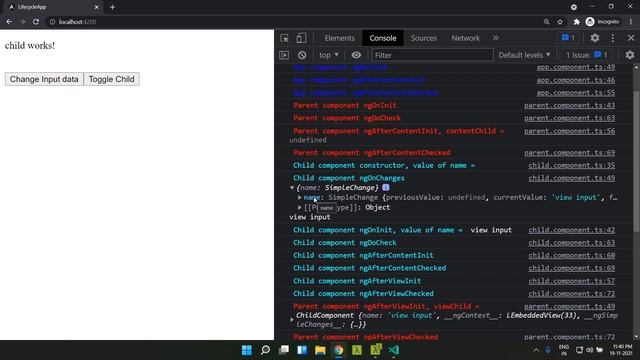Open console settings gear

tap(630, 55)
